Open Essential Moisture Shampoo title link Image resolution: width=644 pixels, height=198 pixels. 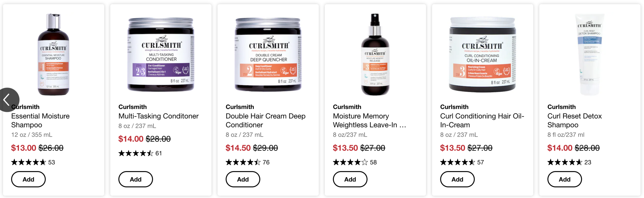(x=40, y=120)
